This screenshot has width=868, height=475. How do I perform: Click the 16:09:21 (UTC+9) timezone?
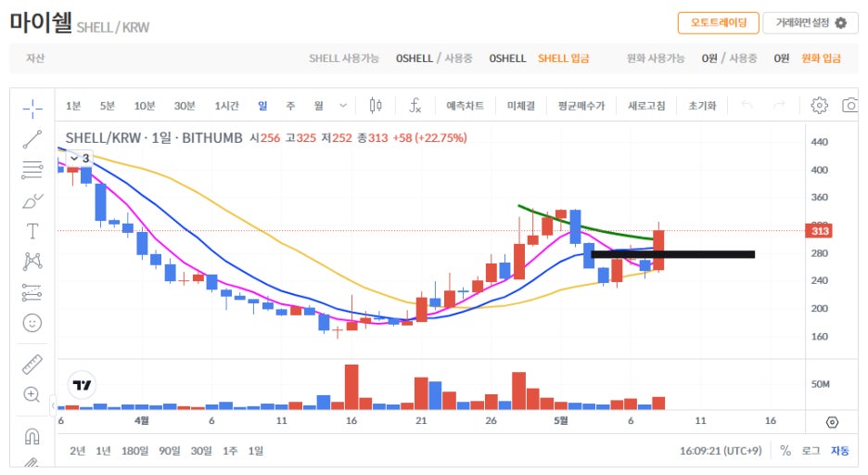(x=721, y=451)
